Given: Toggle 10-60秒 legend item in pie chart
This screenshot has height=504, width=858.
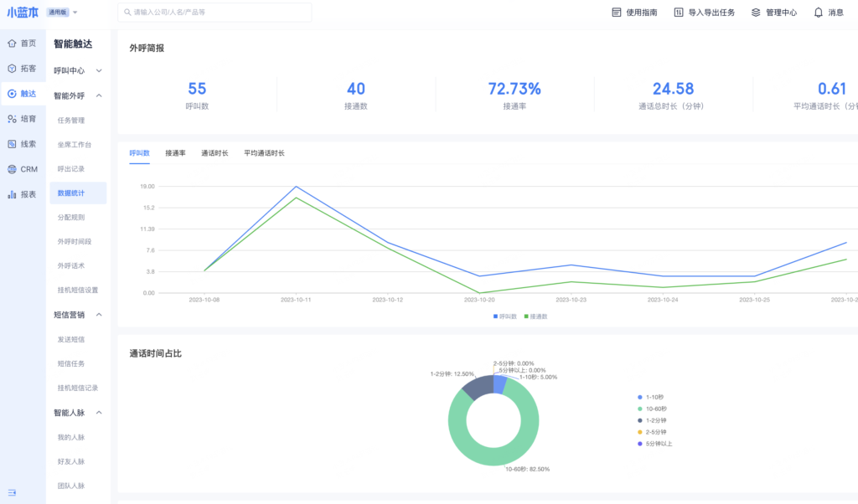Looking at the screenshot, I should coord(654,409).
